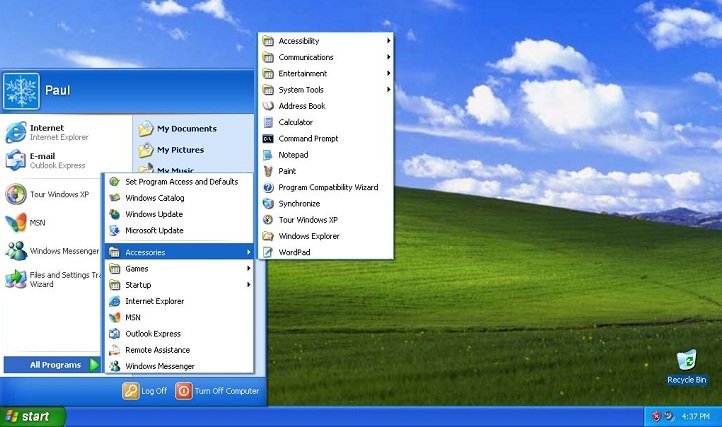Expand the Startup submenu

pyautogui.click(x=179, y=285)
